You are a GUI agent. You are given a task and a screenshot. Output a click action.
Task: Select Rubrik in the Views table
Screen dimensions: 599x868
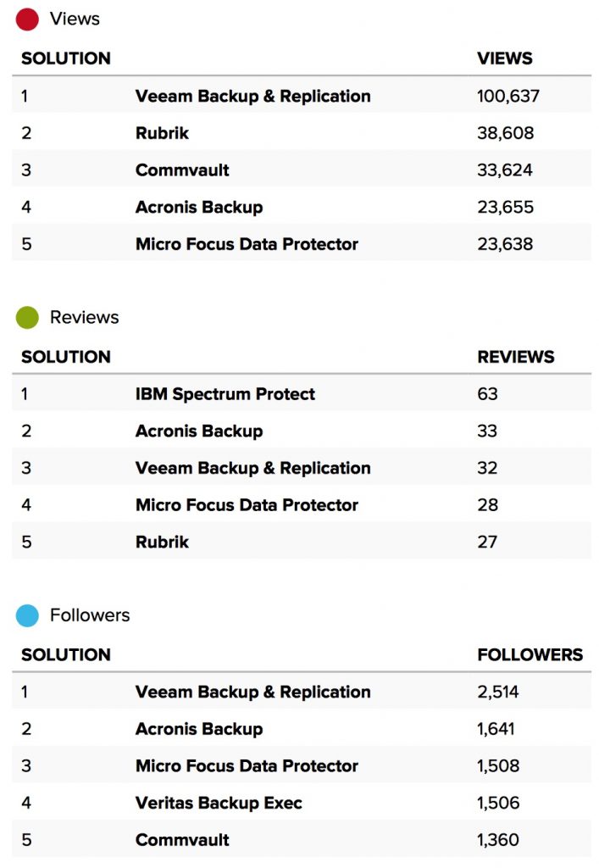pos(162,133)
